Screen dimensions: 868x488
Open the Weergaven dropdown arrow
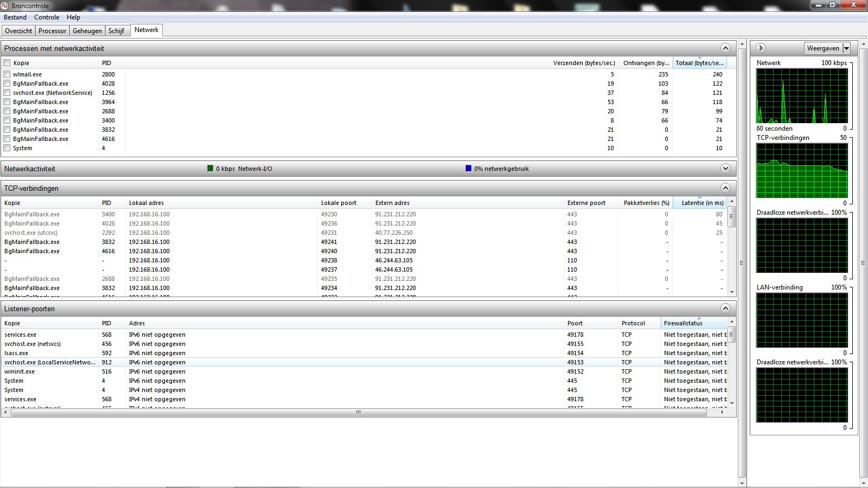(846, 48)
